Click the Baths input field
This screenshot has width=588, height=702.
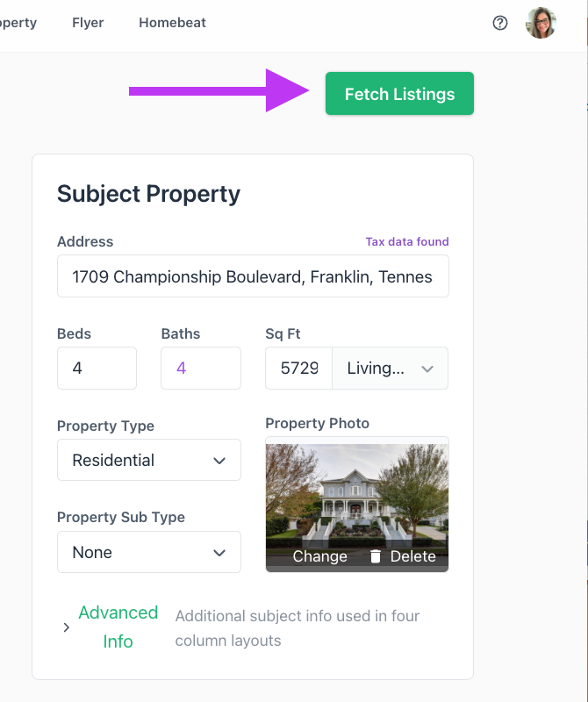[x=200, y=369]
